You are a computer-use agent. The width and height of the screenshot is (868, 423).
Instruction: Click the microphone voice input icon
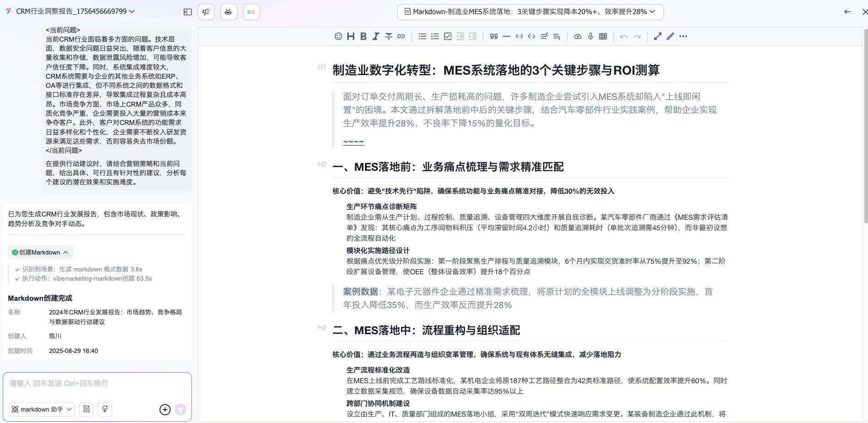tap(591, 36)
